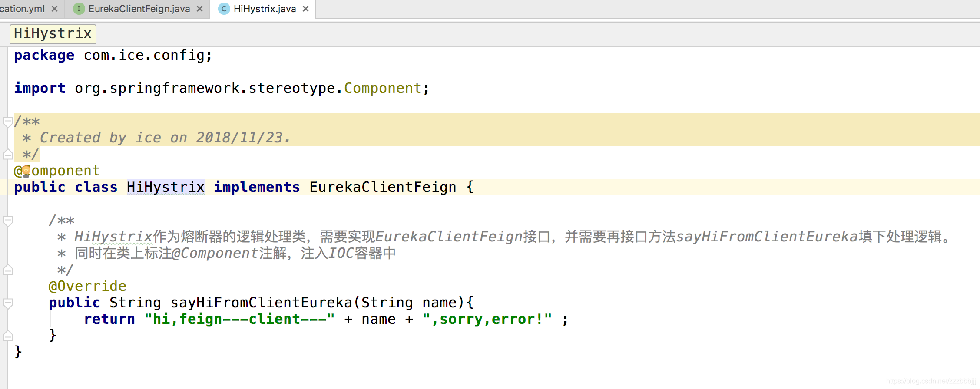This screenshot has height=389, width=980.
Task: Close the EurekaClientFeign.java tab
Action: tap(200, 9)
